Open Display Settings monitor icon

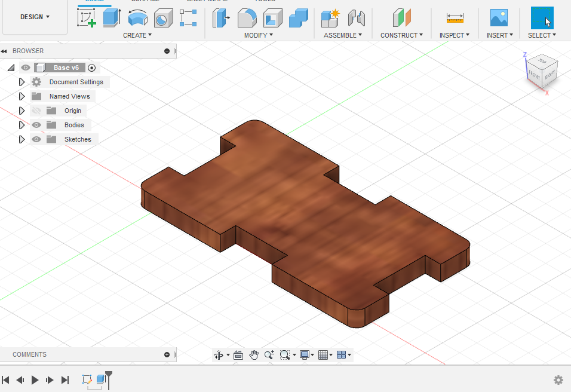305,355
